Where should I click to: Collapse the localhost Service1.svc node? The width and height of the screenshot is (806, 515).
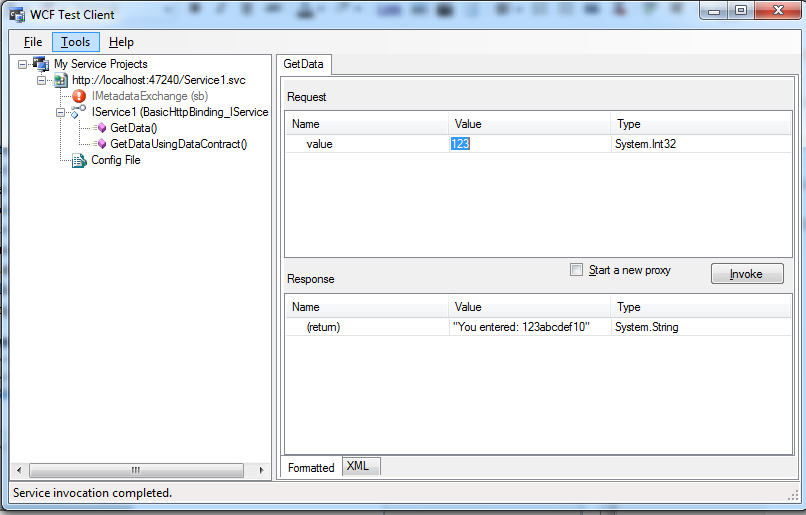(x=41, y=80)
